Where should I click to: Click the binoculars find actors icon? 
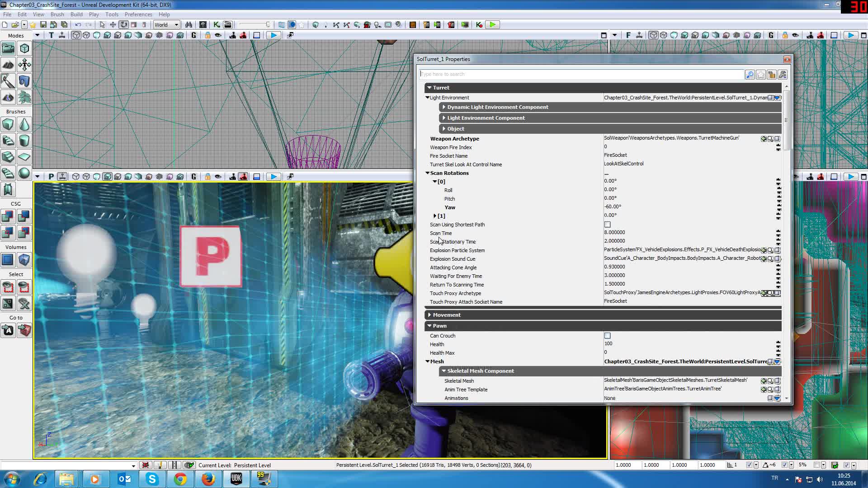189,25
